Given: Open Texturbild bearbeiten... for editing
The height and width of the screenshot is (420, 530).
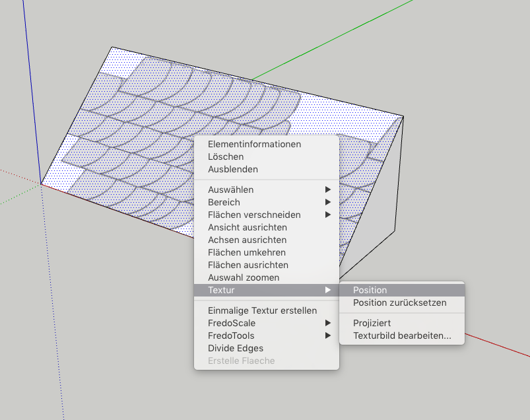Looking at the screenshot, I should [x=402, y=335].
